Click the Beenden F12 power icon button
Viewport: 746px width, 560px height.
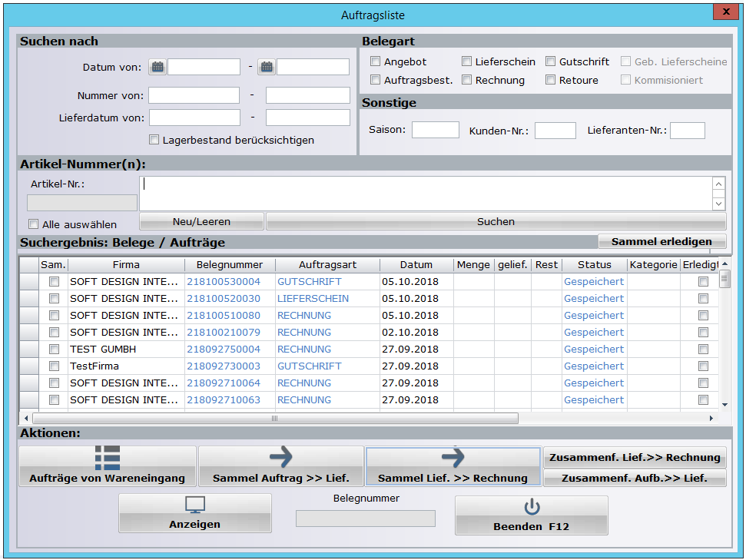coord(532,515)
